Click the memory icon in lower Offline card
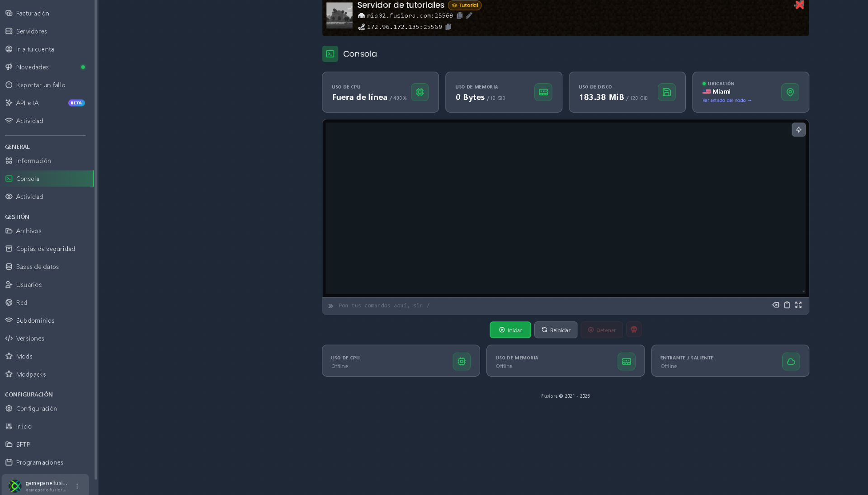Viewport: 868px width, 495px height. (626, 362)
